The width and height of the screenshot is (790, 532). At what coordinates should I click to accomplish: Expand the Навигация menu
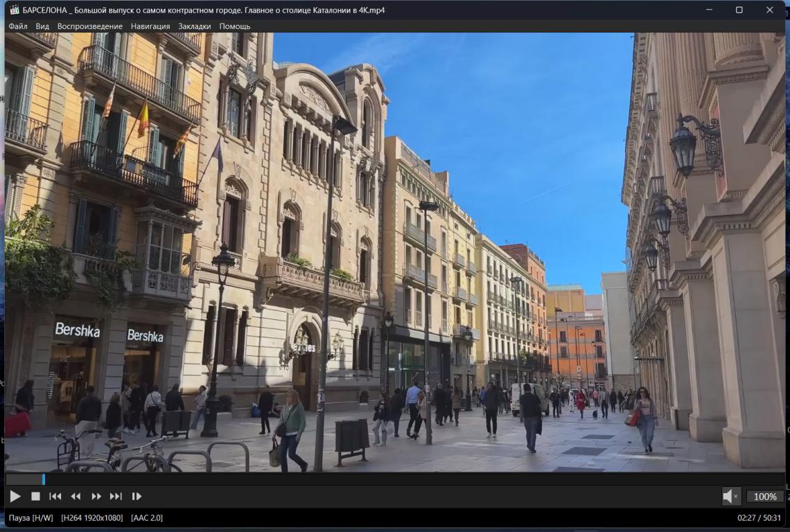[150, 26]
